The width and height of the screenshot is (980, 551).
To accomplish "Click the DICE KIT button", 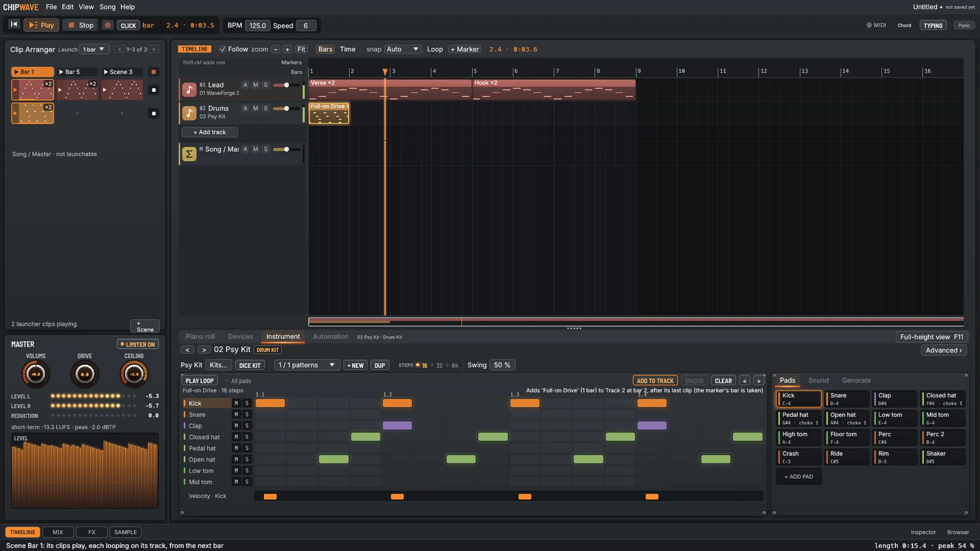I will (x=250, y=365).
